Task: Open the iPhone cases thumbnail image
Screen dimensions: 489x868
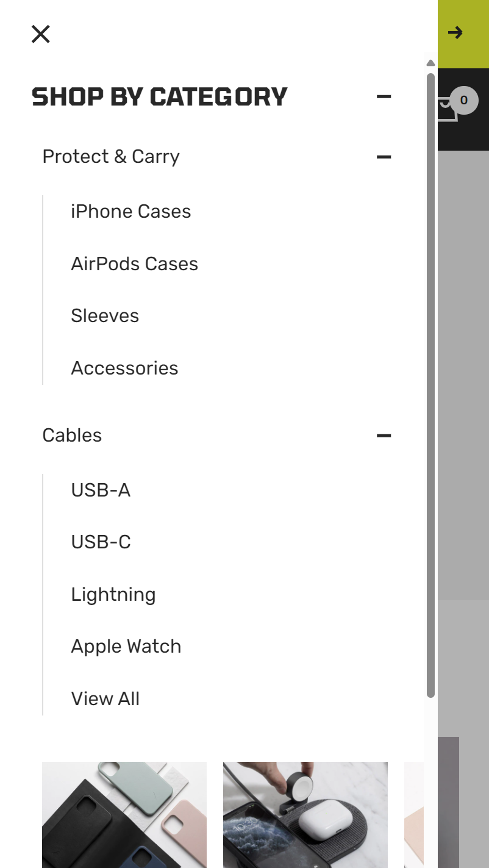Action: (x=124, y=815)
